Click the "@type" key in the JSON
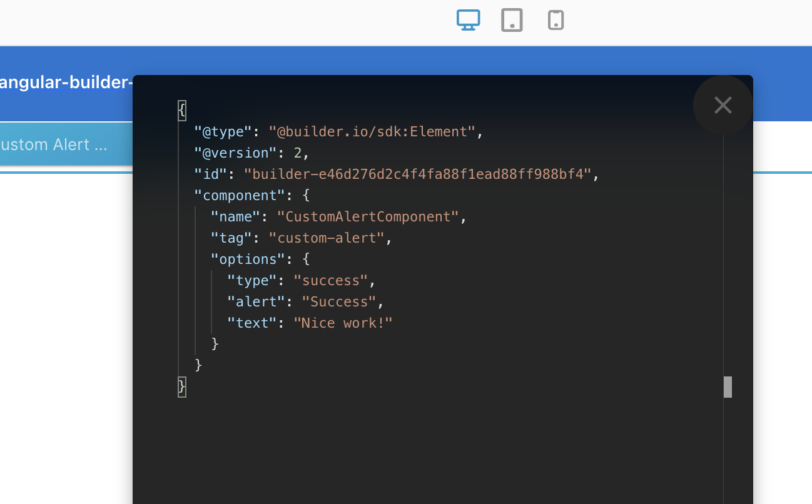This screenshot has width=812, height=504. pyautogui.click(x=223, y=132)
